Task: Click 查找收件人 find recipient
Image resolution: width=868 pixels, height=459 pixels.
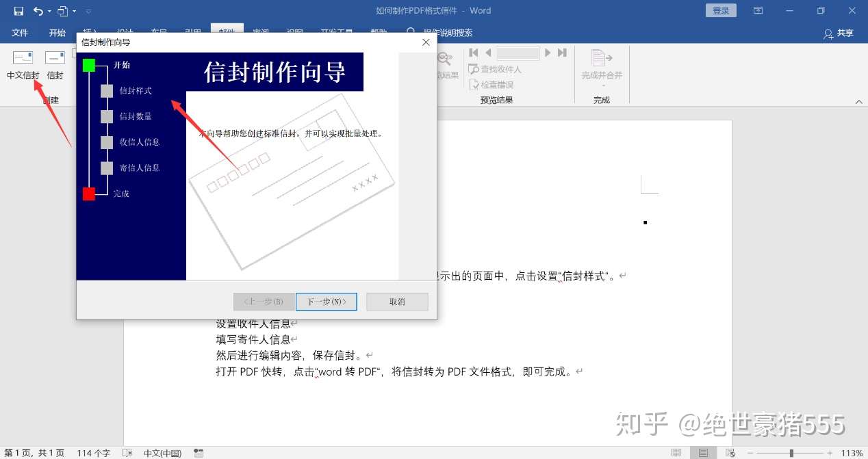Action: click(495, 69)
